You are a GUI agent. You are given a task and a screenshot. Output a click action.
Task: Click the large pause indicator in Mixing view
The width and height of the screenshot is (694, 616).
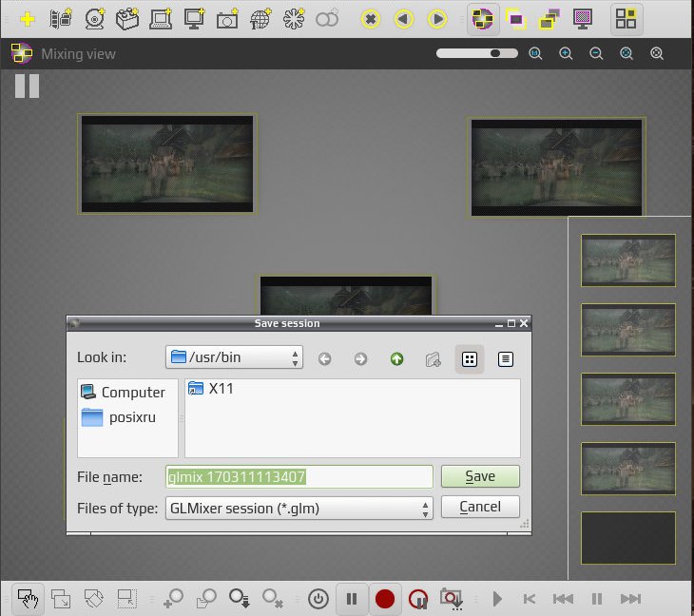point(27,86)
